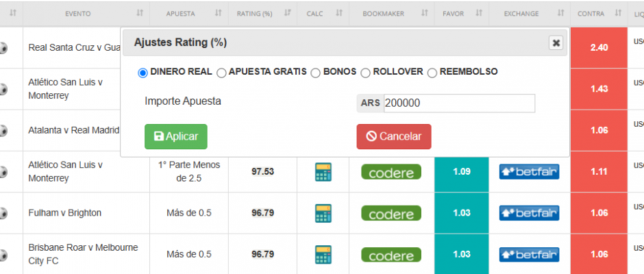This screenshot has width=644, height=274.
Task: Click Betfair logo in the 97.53 rating row
Action: pos(529,172)
